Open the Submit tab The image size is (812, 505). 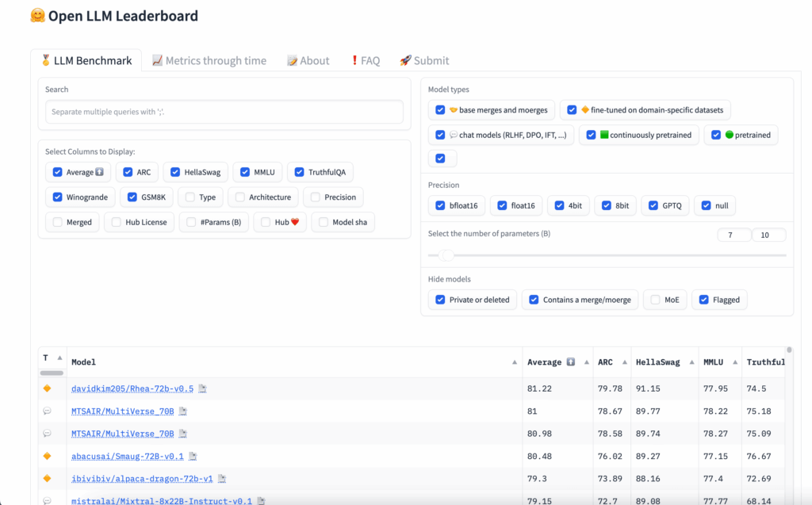pos(423,60)
